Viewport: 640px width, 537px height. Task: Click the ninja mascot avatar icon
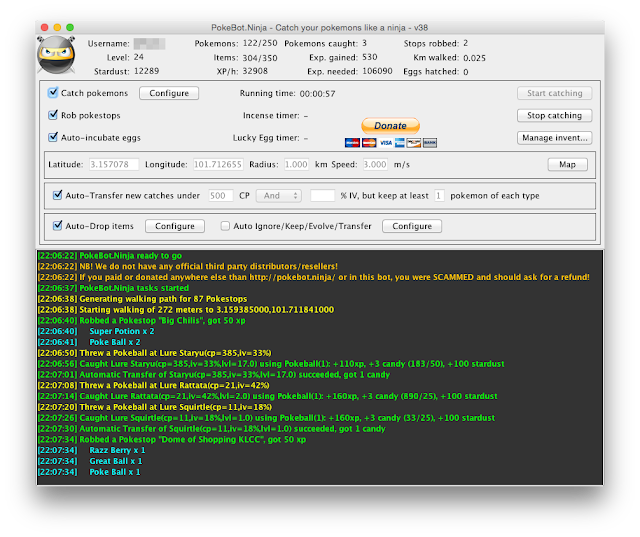56,55
